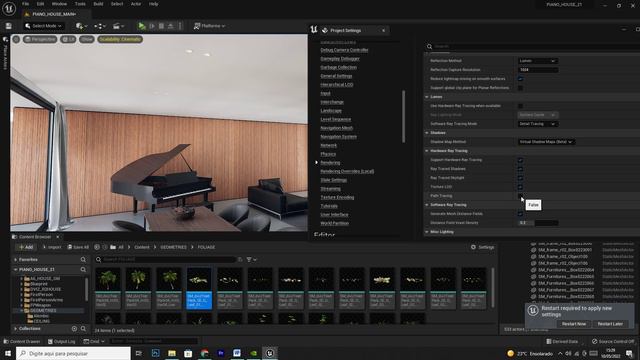This screenshot has width=640, height=360.
Task: Open File Explorer from the taskbar
Action: click(x=172, y=353)
